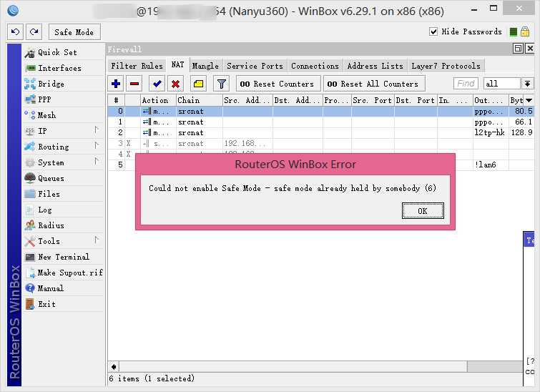Click the horizontal scrollbar track
The image size is (540, 392).
click(x=494, y=367)
